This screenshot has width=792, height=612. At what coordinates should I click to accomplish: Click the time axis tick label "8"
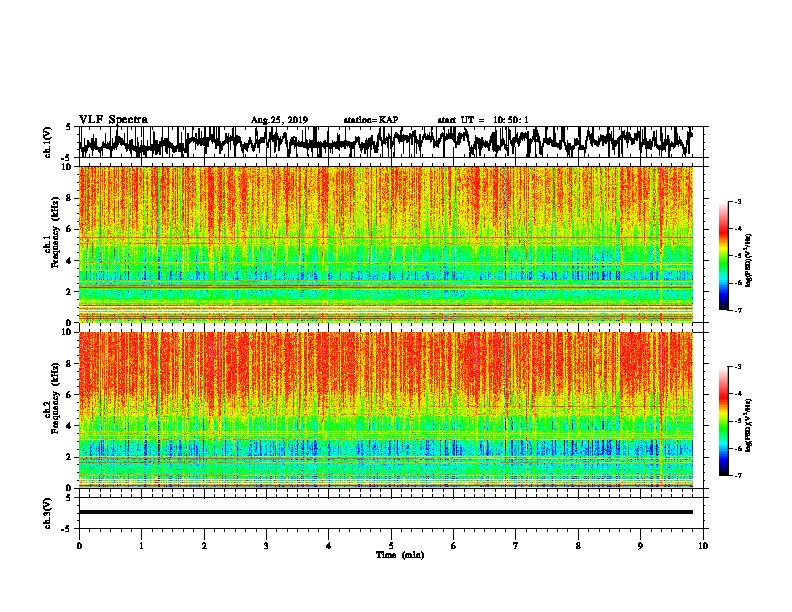578,546
